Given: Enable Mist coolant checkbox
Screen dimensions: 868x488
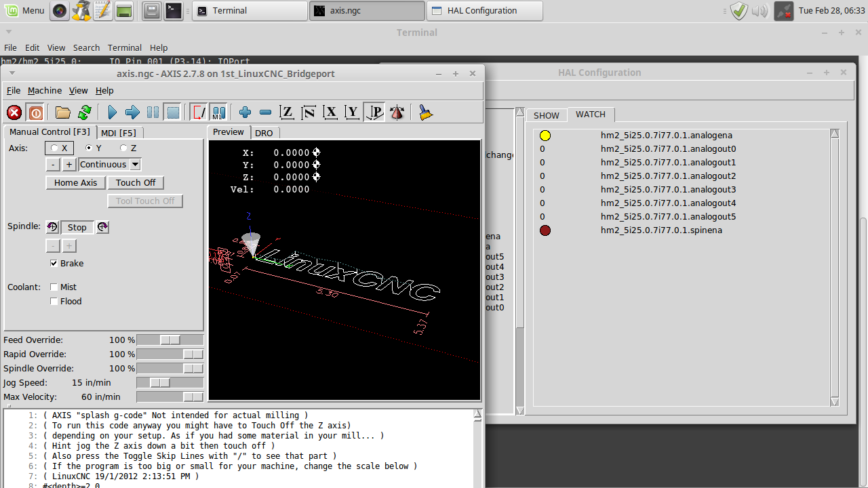Looking at the screenshot, I should click(54, 287).
